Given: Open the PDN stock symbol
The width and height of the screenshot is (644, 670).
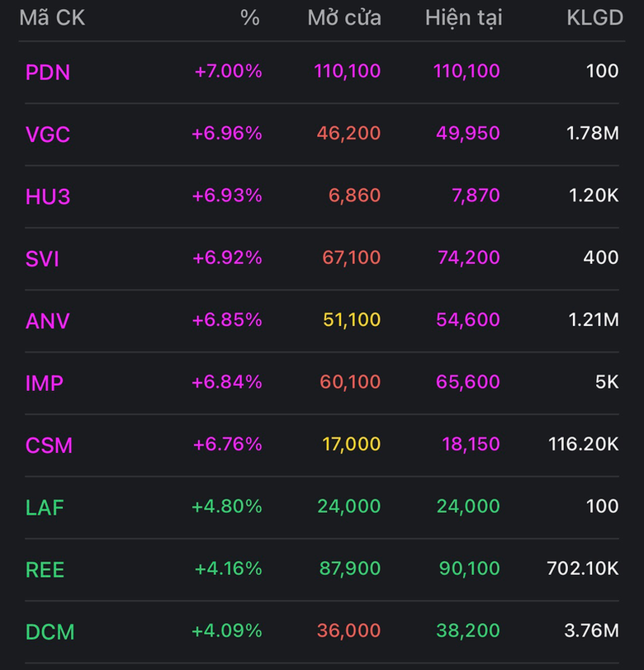Looking at the screenshot, I should click(48, 73).
